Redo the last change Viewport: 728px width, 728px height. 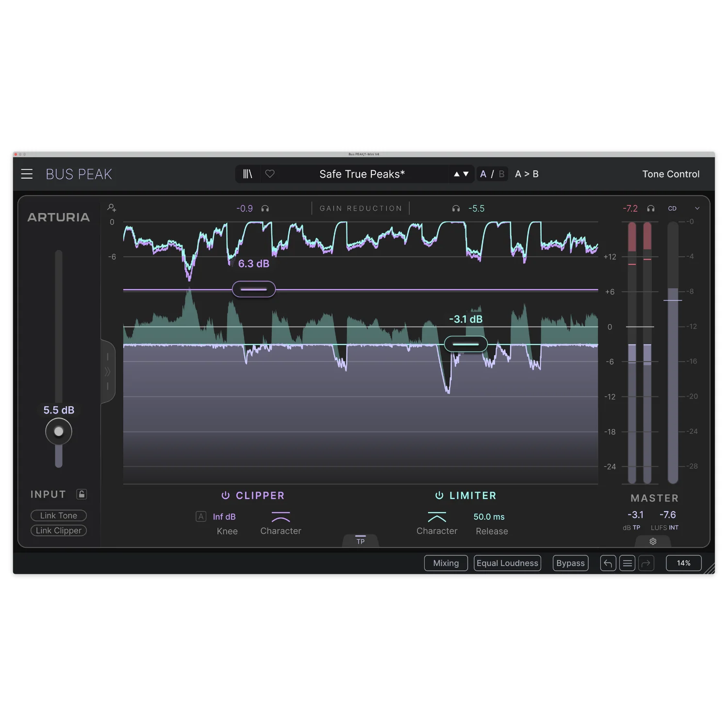[646, 563]
